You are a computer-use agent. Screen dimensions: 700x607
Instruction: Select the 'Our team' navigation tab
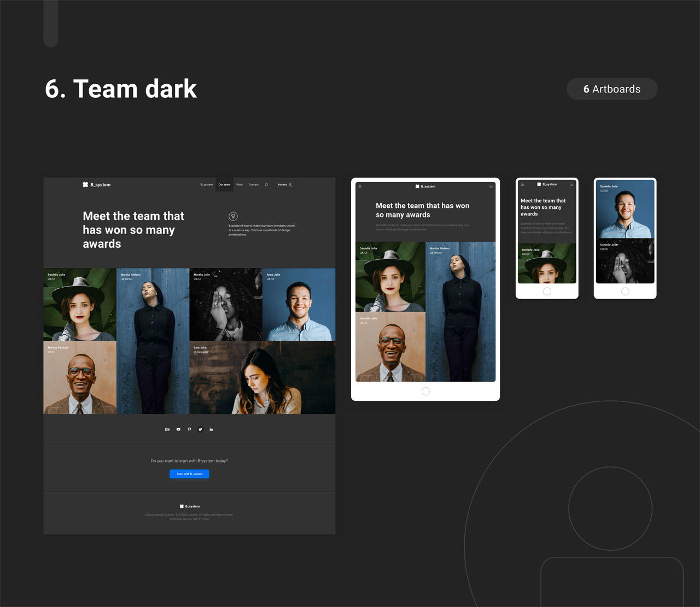[x=224, y=185]
